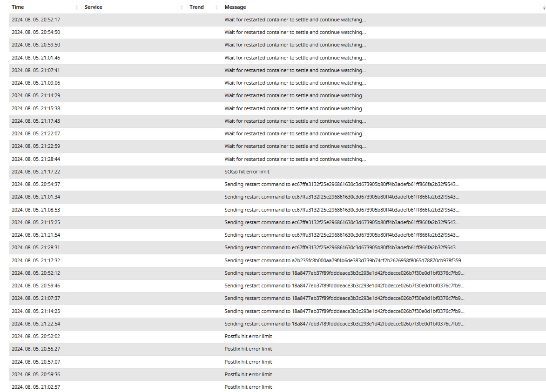Select timestamp 2024. 08. 05. 21:07:41
This screenshot has width=546, height=392.
click(x=36, y=70)
